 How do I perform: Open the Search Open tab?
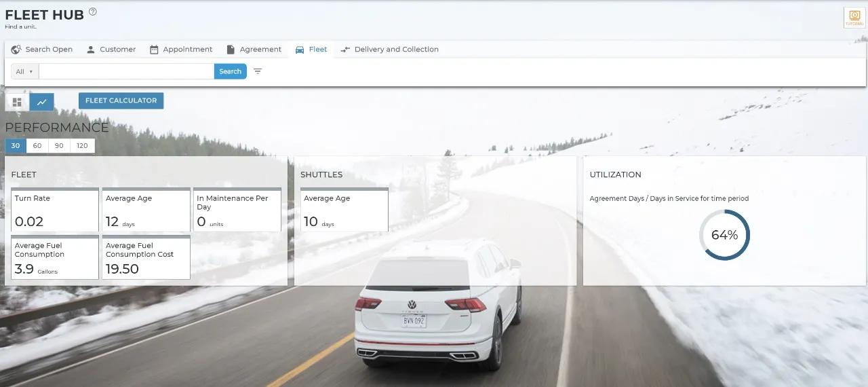42,50
